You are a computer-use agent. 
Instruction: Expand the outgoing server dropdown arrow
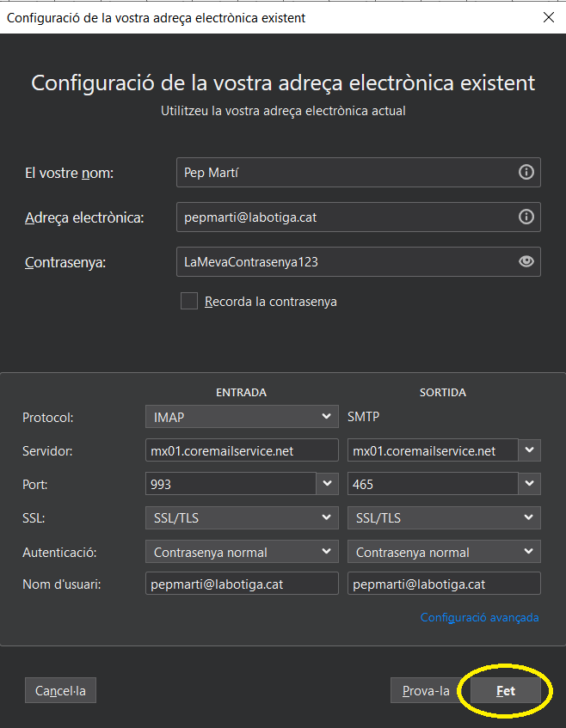point(529,450)
